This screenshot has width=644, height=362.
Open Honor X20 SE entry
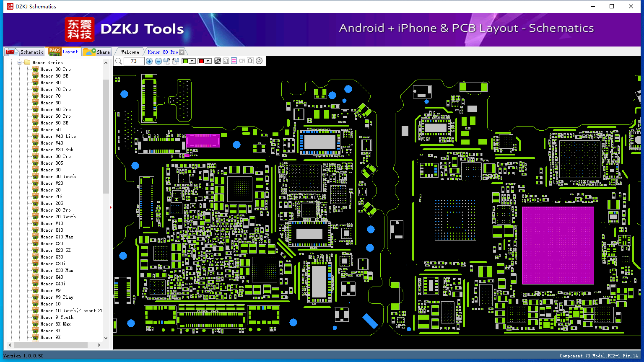[55, 250]
